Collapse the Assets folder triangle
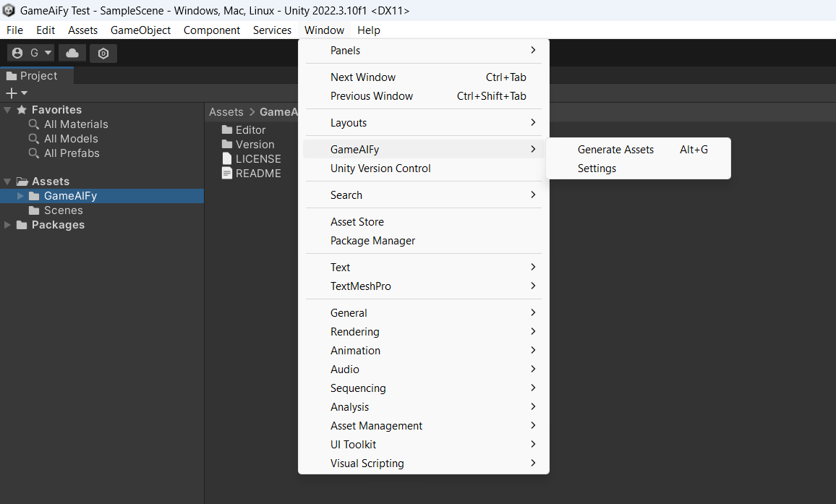The height and width of the screenshot is (504, 836). coord(7,181)
